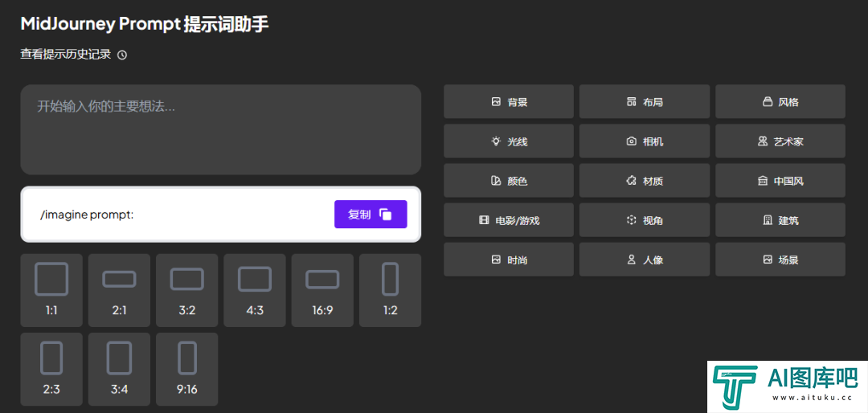Focus the 开始输入你的主要想法 text area
Screen dimensions: 868x413
(x=221, y=129)
